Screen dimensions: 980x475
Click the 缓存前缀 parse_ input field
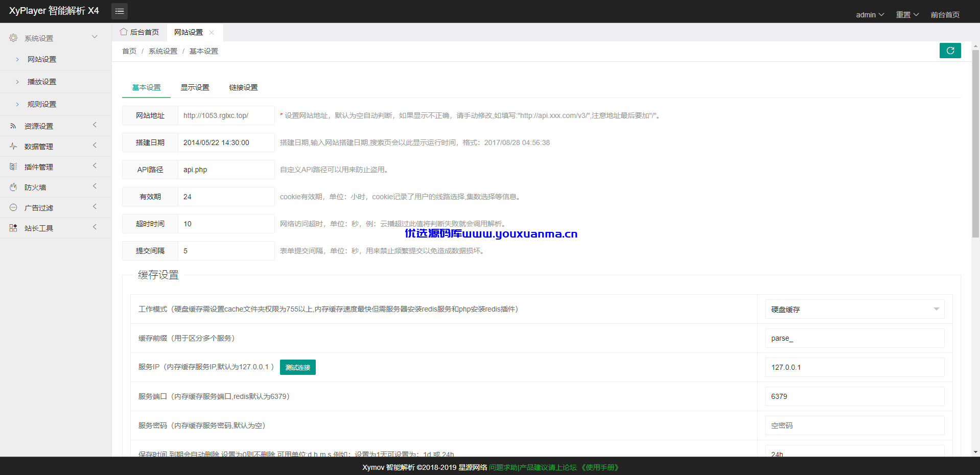[855, 338]
